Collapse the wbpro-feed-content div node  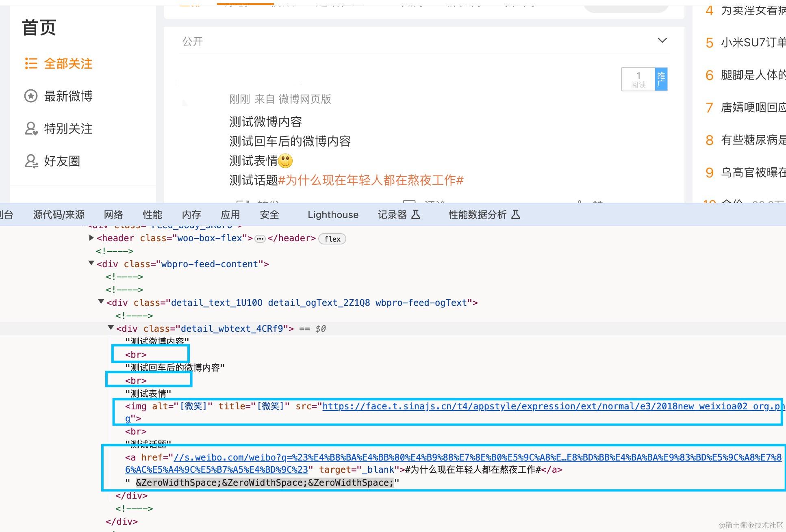pos(91,264)
